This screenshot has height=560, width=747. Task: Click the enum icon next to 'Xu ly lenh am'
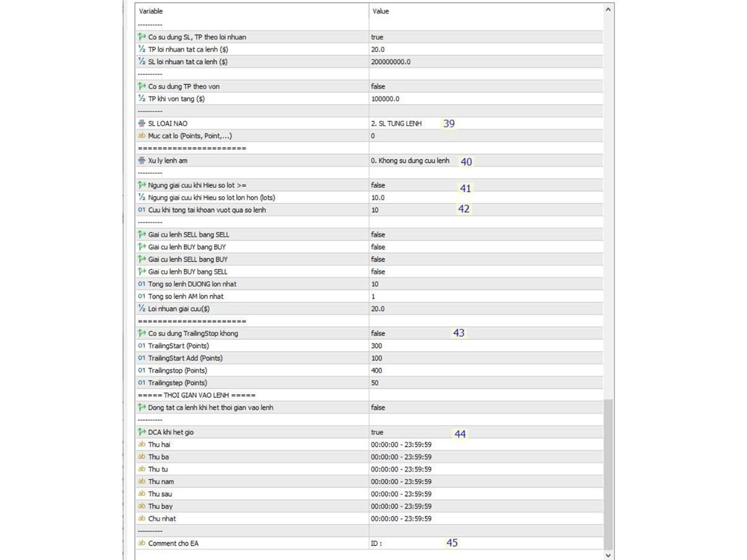tap(142, 161)
